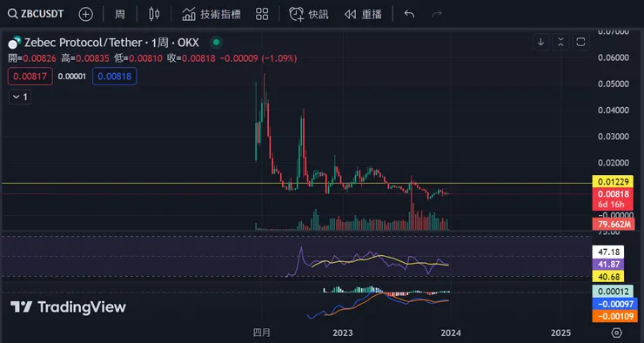Click the blue buy price 0.00818 button

coord(115,77)
